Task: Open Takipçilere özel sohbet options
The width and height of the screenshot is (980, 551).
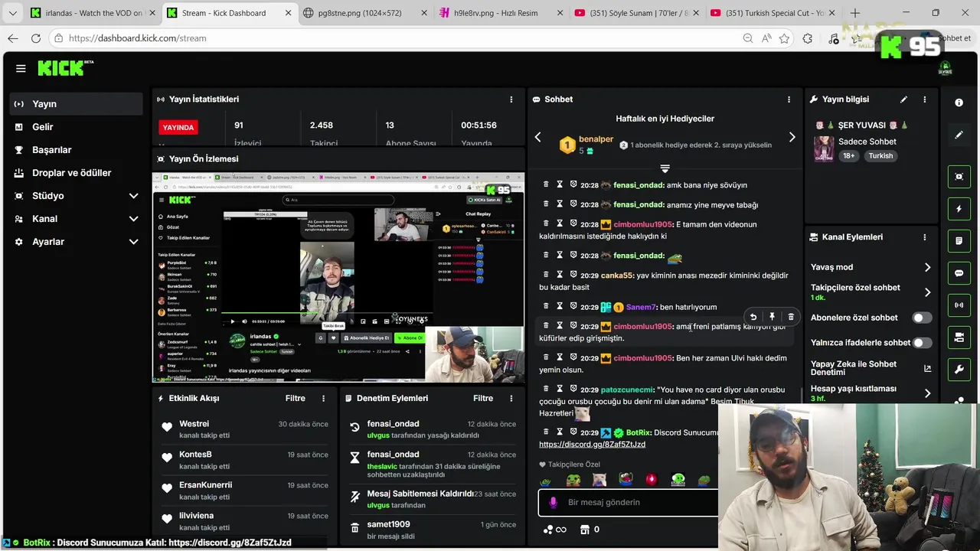Action: coord(871,292)
